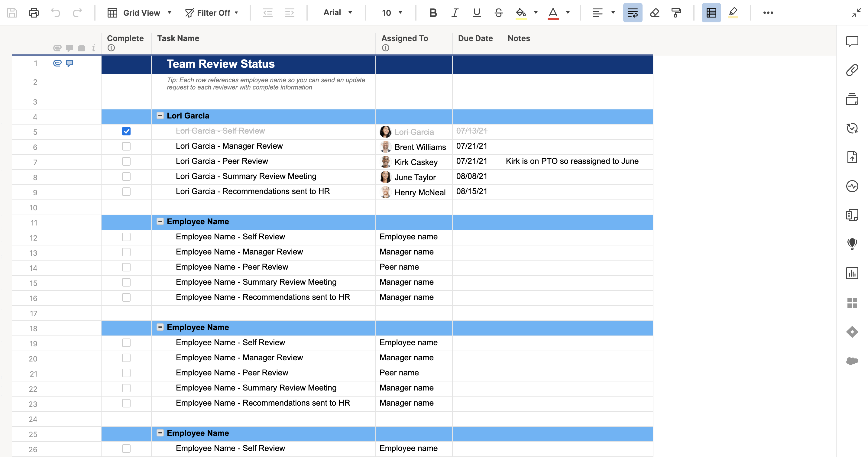Toggle the Complete checkbox for row 7
The width and height of the screenshot is (868, 457).
(x=126, y=161)
